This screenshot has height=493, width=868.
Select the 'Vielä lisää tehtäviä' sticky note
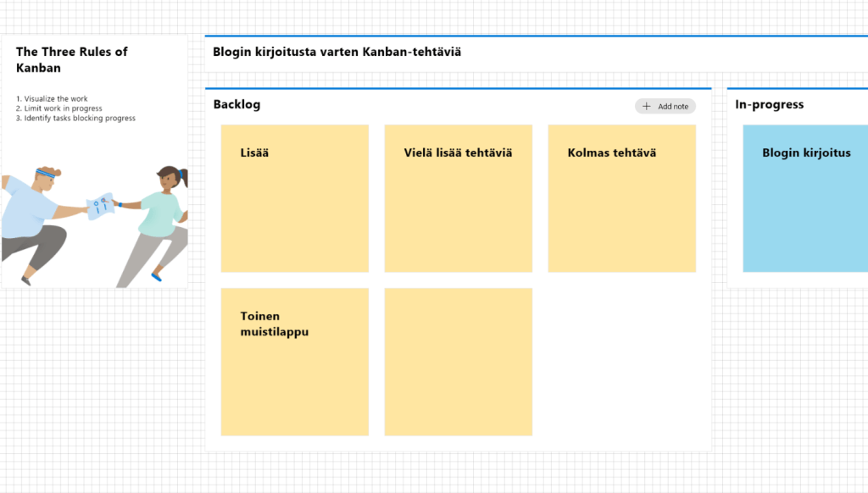click(x=458, y=198)
